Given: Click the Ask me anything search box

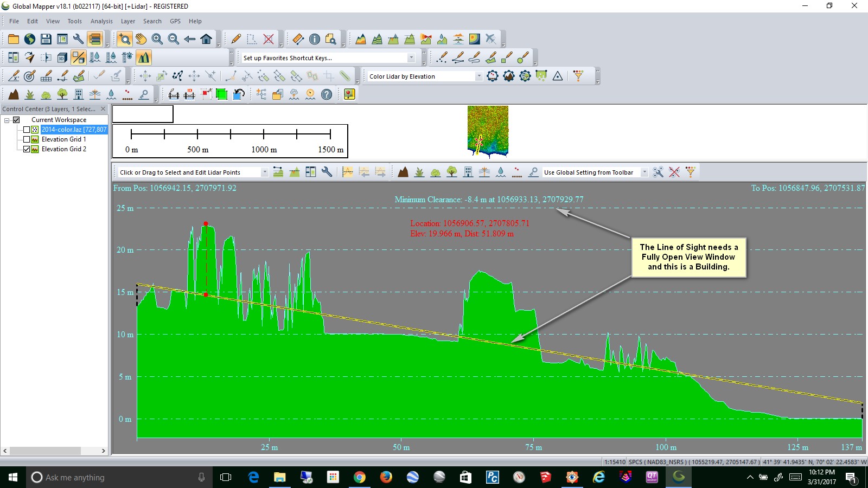Looking at the screenshot, I should [x=118, y=477].
